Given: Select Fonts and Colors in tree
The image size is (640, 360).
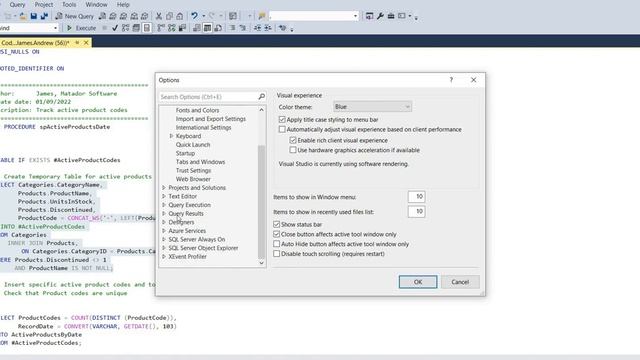Looking at the screenshot, I should 197,110.
